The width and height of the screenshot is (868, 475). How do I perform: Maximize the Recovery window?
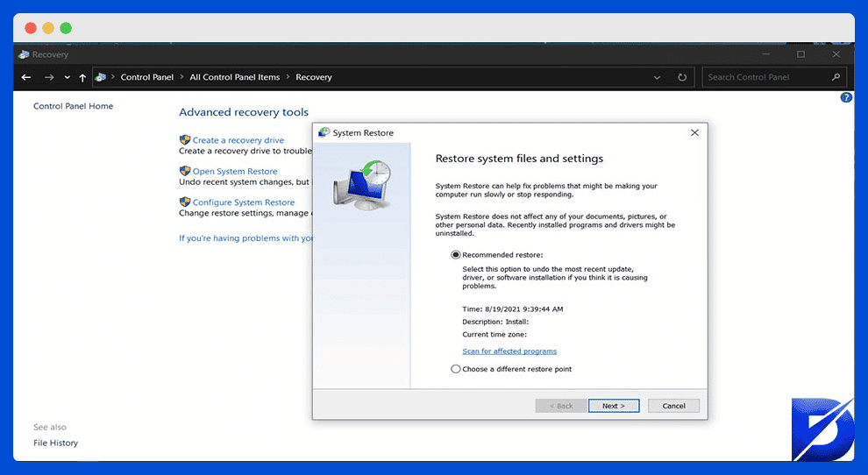point(800,54)
